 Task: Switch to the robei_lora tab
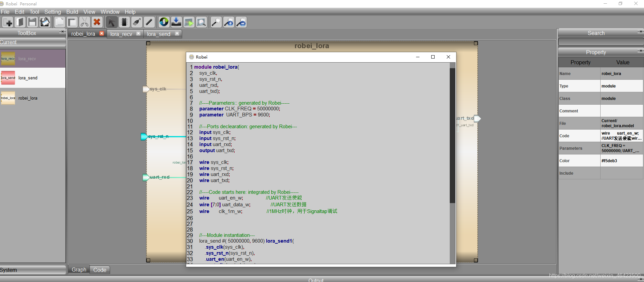coord(83,34)
